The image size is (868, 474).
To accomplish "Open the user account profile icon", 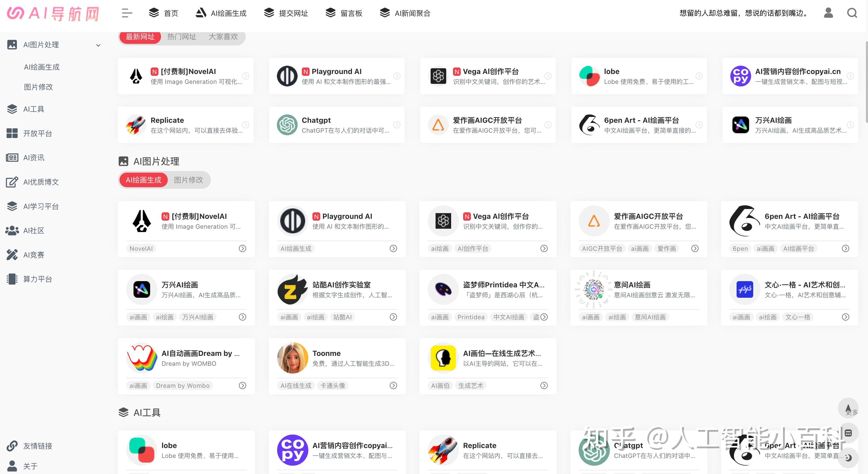I will (x=828, y=13).
